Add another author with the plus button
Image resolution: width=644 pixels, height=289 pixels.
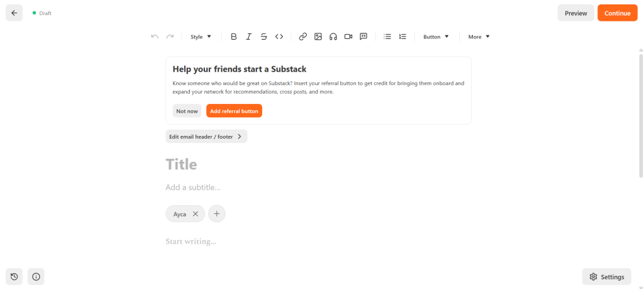(x=217, y=214)
